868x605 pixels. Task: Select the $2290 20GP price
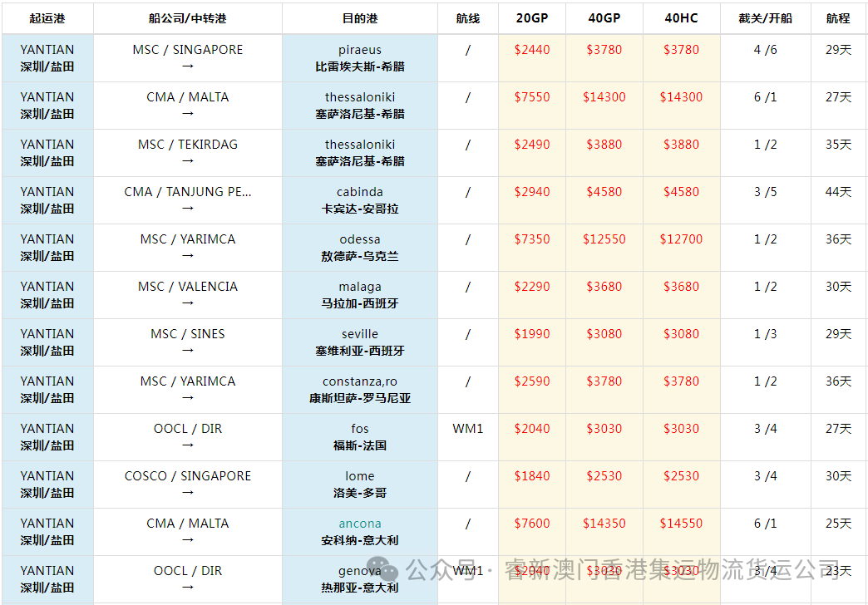pos(532,287)
